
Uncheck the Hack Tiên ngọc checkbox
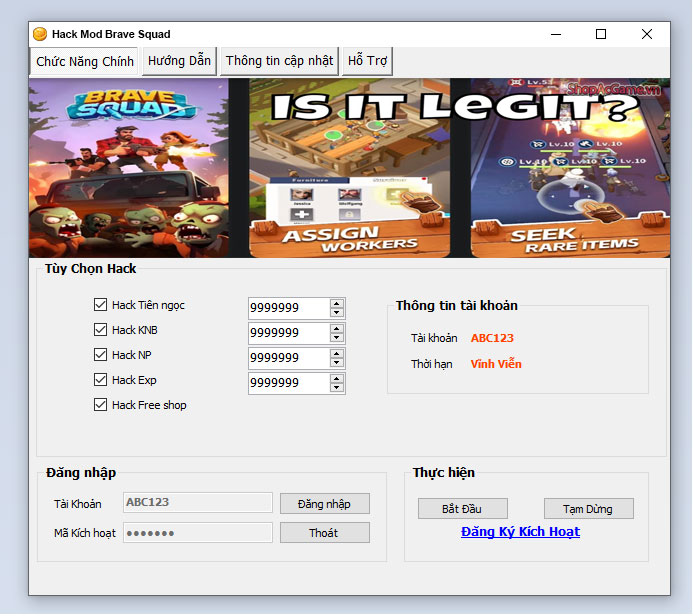(100, 304)
